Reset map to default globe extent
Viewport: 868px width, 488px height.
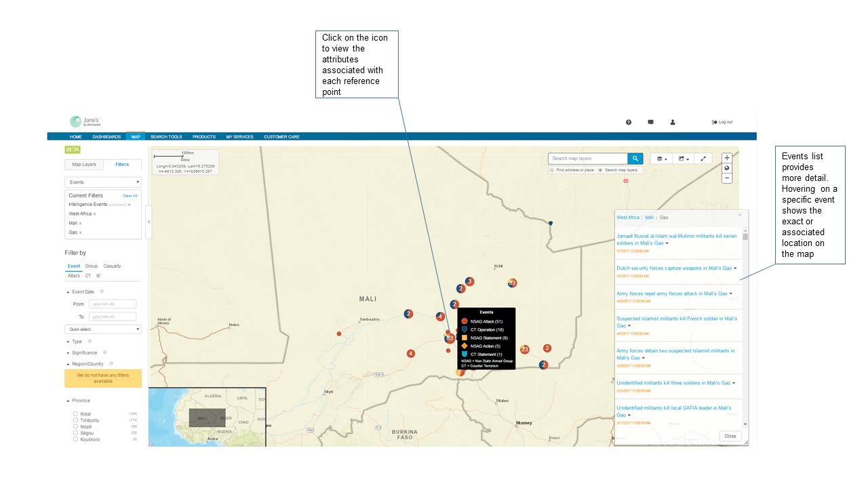(x=727, y=168)
